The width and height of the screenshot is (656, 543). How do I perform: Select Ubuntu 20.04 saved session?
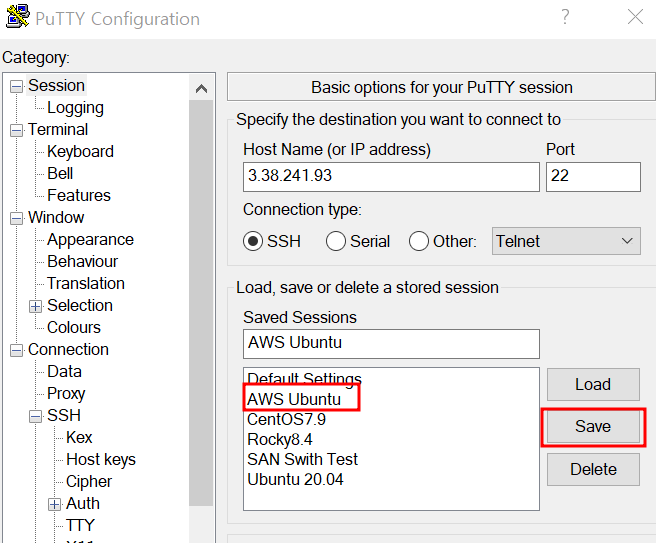[x=295, y=479]
